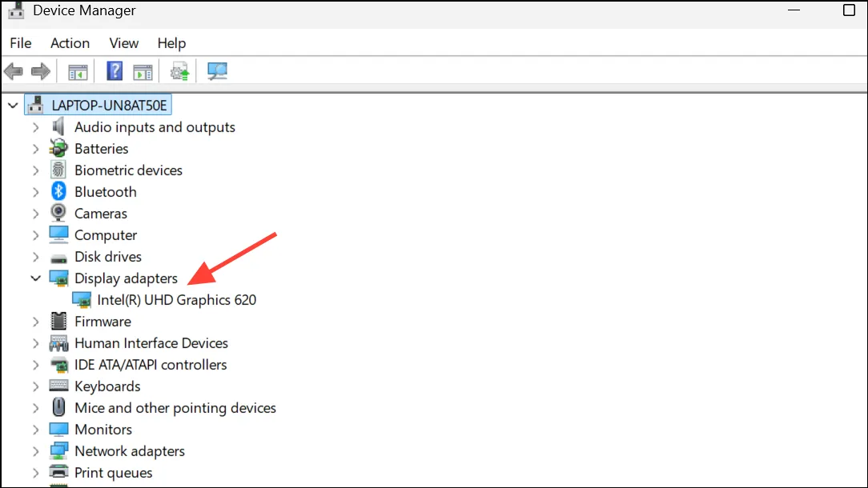The image size is (868, 488).
Task: Collapse the Display adapters chevron
Action: pos(35,278)
